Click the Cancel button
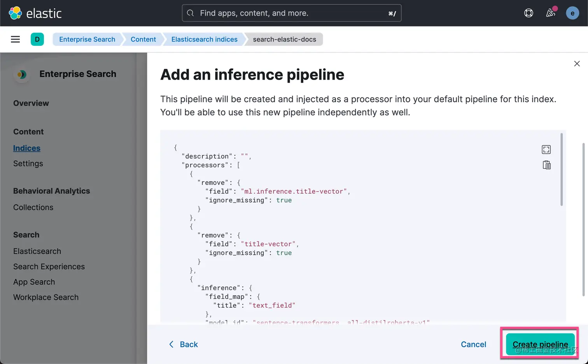The width and height of the screenshot is (588, 364). pyautogui.click(x=473, y=345)
